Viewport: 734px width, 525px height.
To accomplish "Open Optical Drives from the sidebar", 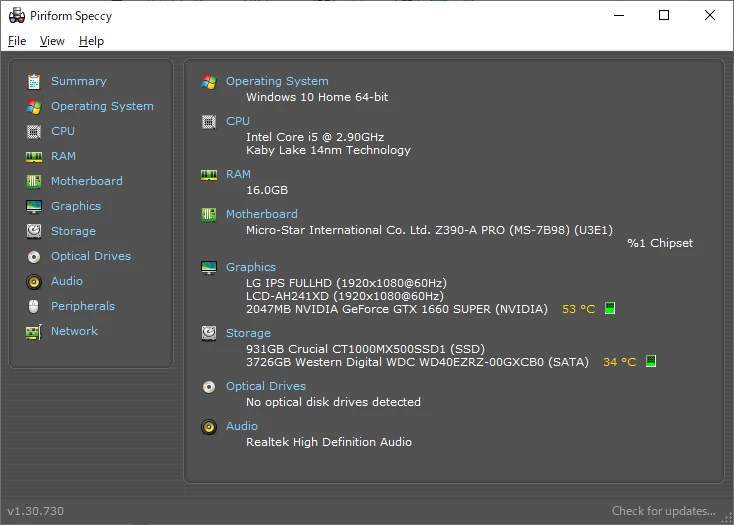I will 91,256.
